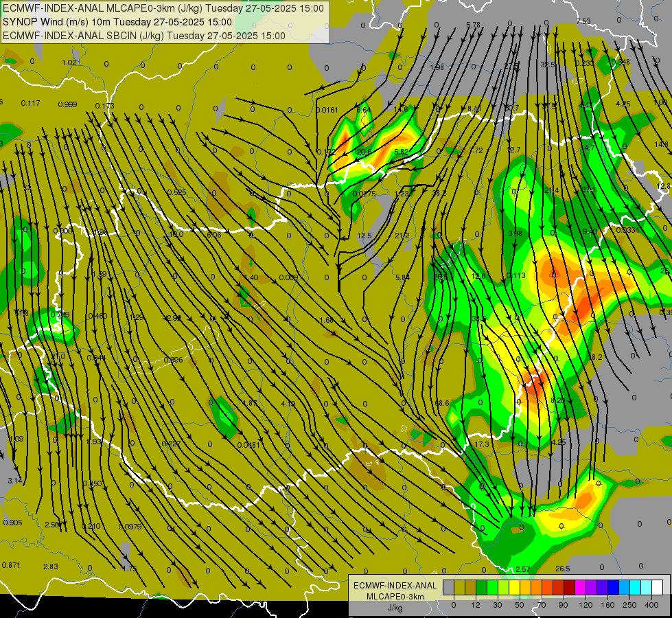Click the J/kg unit label in legend
This screenshot has height=618, width=672.
click(x=395, y=608)
